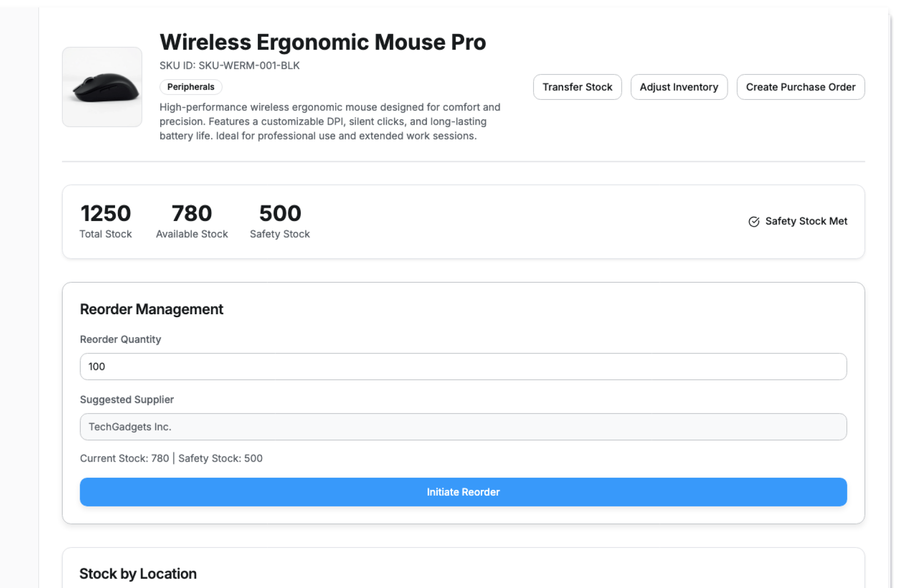Screen dimensions: 905x588
Task: Click the 500 Safety Stock figure
Action: pos(280,213)
